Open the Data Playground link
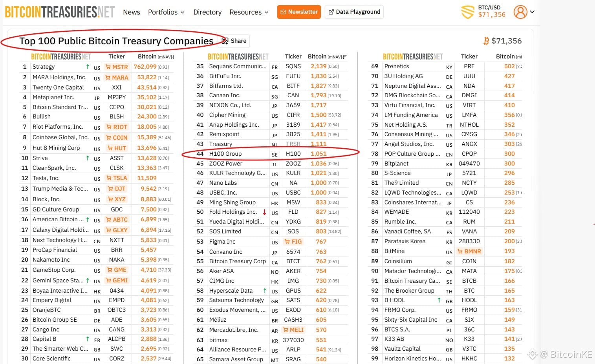Image resolution: width=595 pixels, height=364 pixels. pyautogui.click(x=354, y=12)
